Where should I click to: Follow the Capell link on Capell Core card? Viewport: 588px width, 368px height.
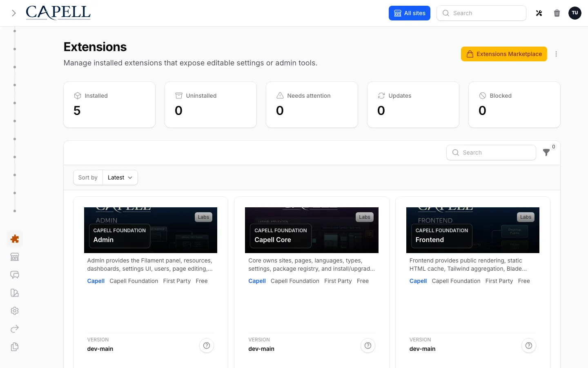[257, 281]
